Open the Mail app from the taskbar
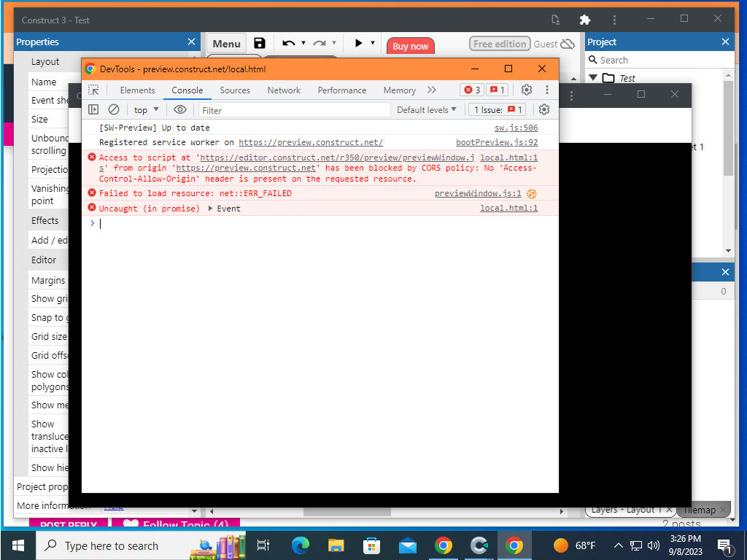The width and height of the screenshot is (747, 560). [407, 545]
